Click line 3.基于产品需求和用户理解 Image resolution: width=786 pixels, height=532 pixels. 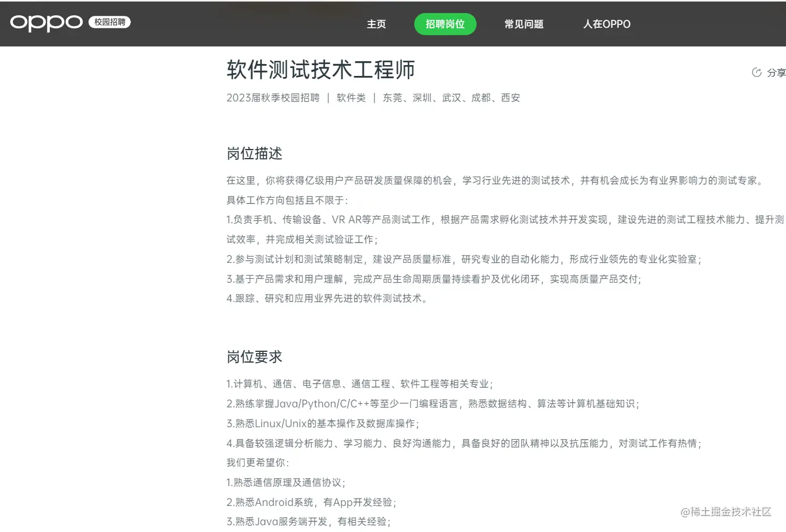point(434,279)
